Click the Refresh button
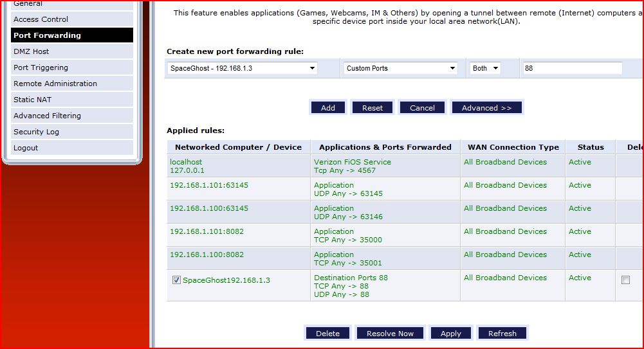Image resolution: width=644 pixels, height=349 pixels. pyautogui.click(x=502, y=333)
